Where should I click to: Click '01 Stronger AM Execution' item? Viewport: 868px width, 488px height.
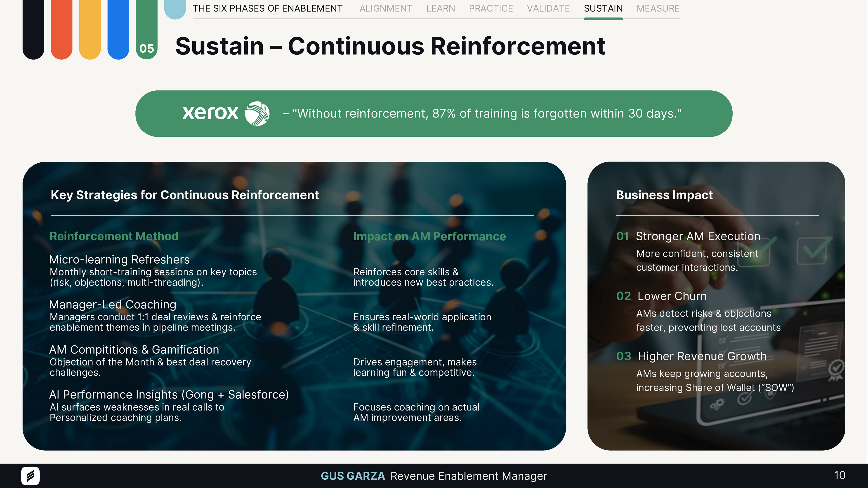point(688,236)
